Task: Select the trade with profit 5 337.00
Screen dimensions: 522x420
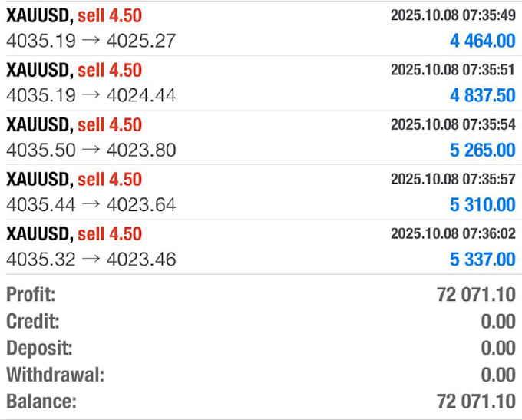Action: pyautogui.click(x=261, y=246)
